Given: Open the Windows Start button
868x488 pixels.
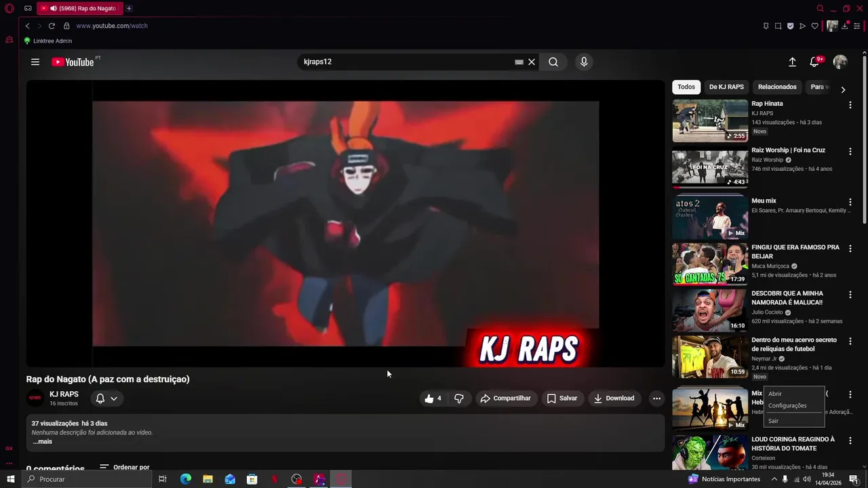Looking at the screenshot, I should (x=10, y=479).
